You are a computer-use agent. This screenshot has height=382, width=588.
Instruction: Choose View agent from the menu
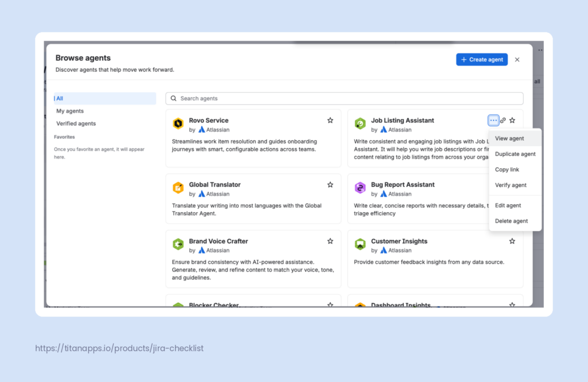[515, 138]
